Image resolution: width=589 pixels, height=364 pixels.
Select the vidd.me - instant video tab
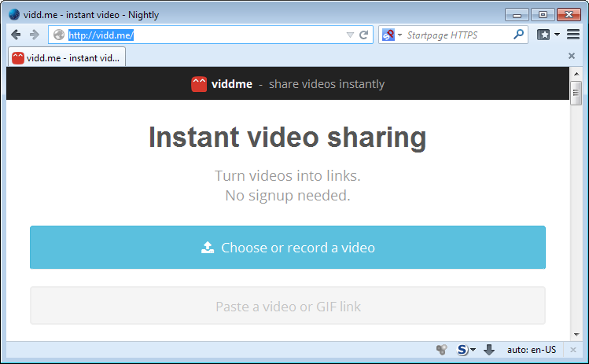[67, 57]
